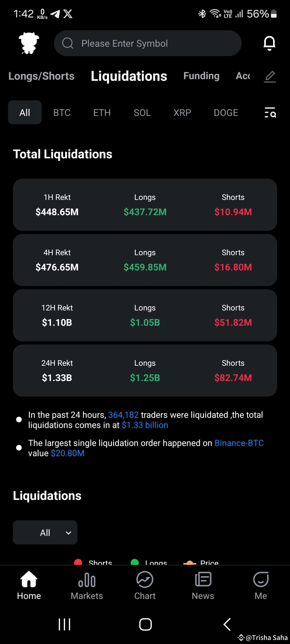
Task: Open the Longs/Shorts tab
Action: [41, 76]
